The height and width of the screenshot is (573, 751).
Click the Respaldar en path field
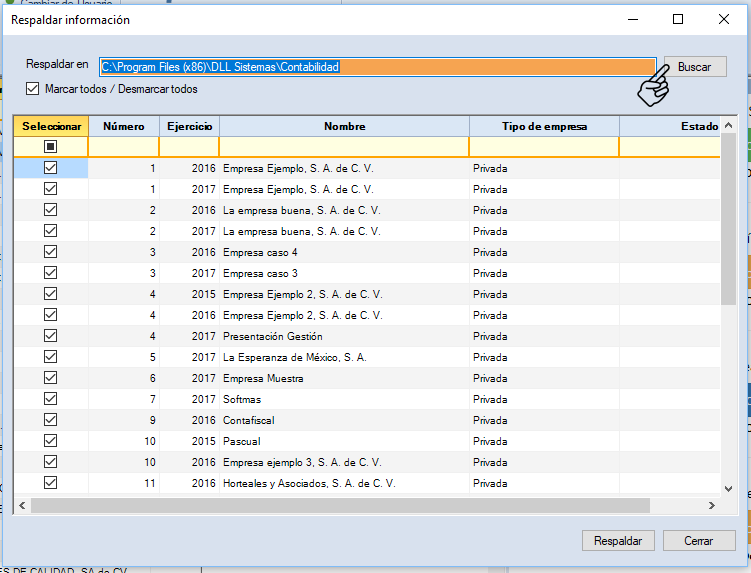[377, 67]
